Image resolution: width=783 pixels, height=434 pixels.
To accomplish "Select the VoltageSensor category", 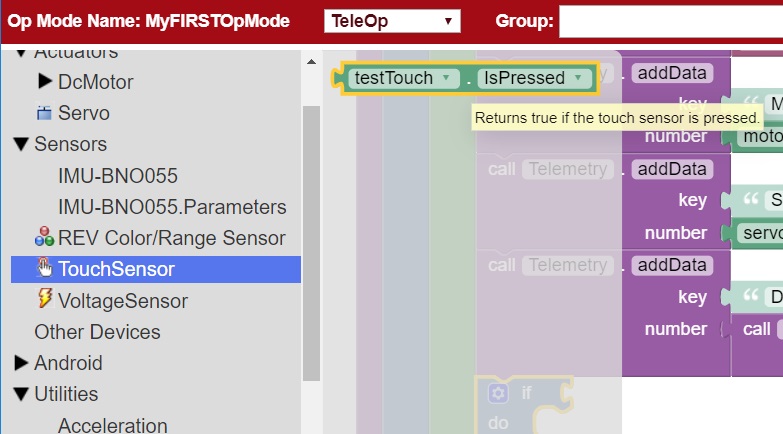I will [122, 300].
